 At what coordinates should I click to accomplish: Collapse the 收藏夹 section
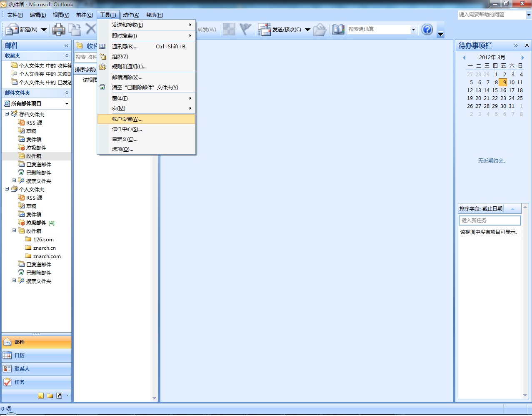coord(67,55)
